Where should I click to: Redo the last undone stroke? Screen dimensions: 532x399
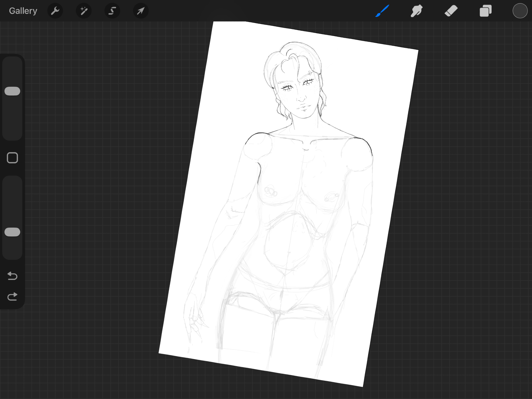tap(13, 296)
